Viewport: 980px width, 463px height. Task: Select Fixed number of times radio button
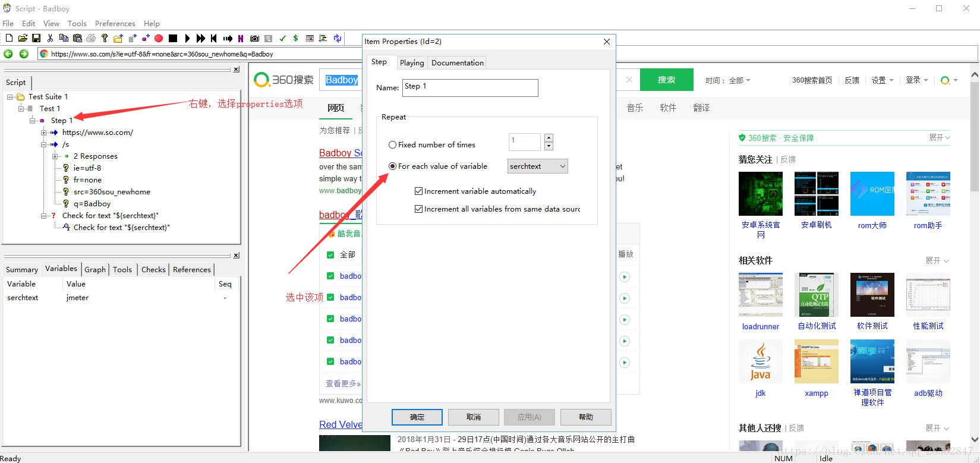pyautogui.click(x=392, y=145)
